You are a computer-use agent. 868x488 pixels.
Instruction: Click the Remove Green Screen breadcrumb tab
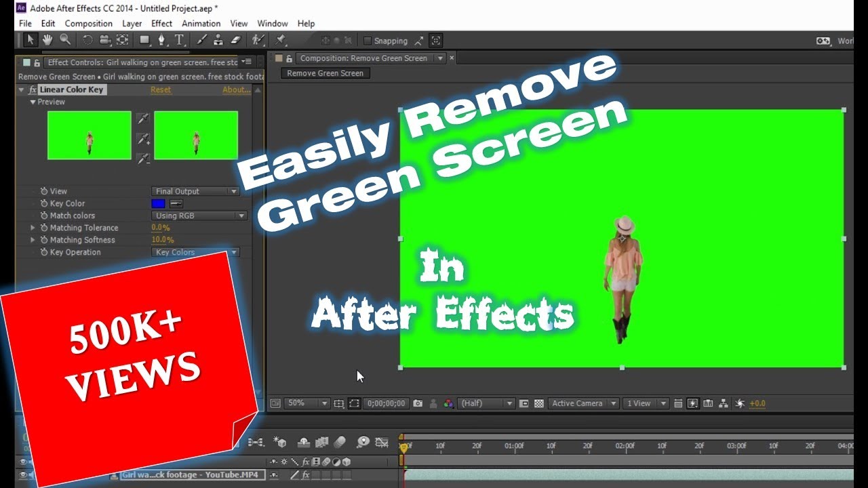325,73
